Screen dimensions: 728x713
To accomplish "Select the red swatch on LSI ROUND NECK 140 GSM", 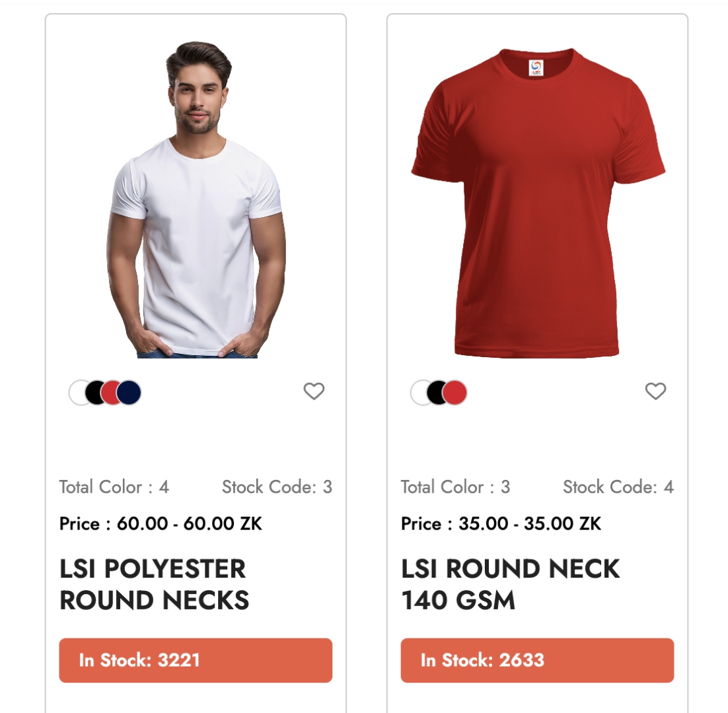I will click(x=456, y=392).
